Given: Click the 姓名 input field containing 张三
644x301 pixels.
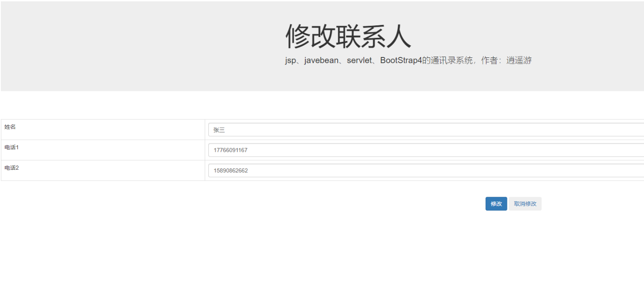Looking at the screenshot, I should pyautogui.click(x=426, y=130).
